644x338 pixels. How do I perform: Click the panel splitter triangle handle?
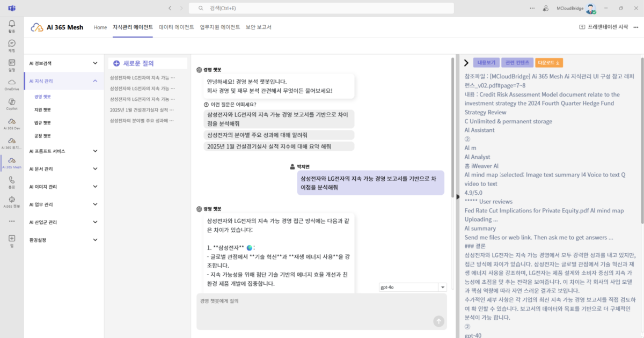point(458,196)
